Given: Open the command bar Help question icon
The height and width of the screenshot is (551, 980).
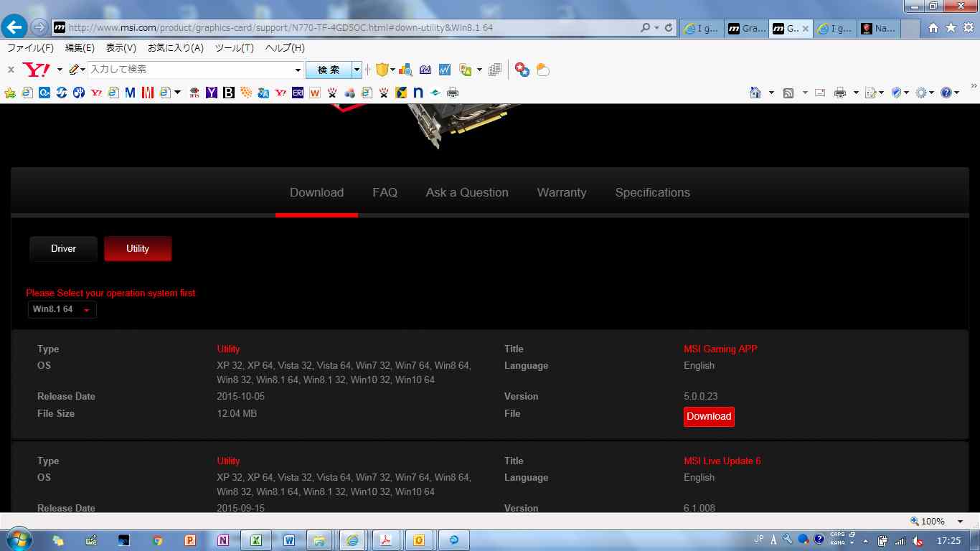Looking at the screenshot, I should [x=946, y=93].
